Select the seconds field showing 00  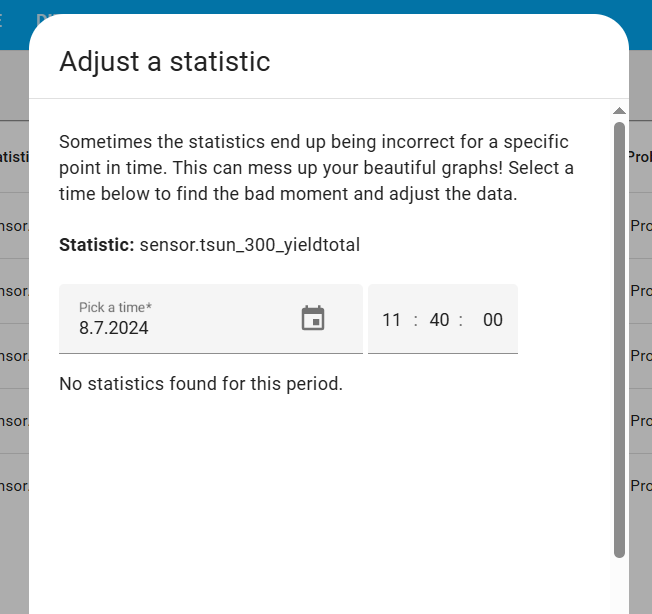tap(492, 320)
